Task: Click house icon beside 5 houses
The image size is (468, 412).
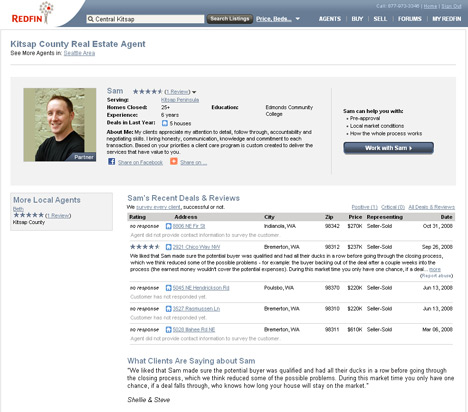Action: click(x=165, y=123)
